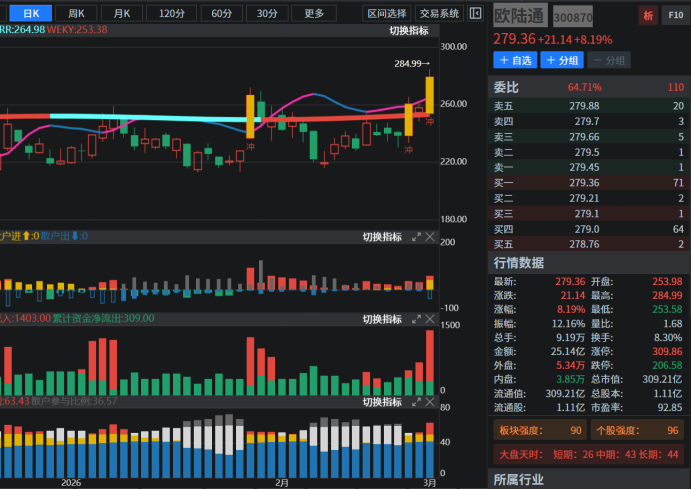Click the 区间选择 range selection button

387,13
